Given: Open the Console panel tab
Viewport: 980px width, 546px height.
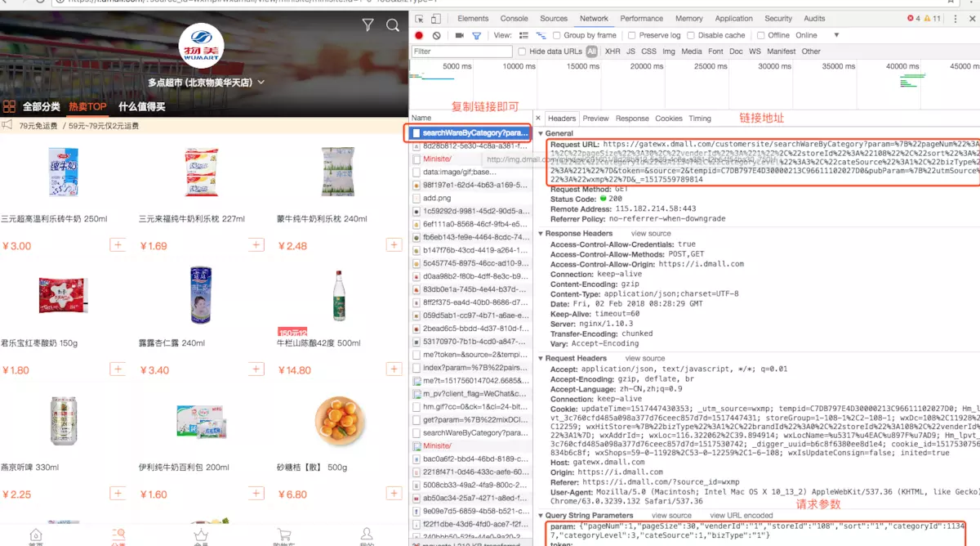Looking at the screenshot, I should (x=514, y=18).
